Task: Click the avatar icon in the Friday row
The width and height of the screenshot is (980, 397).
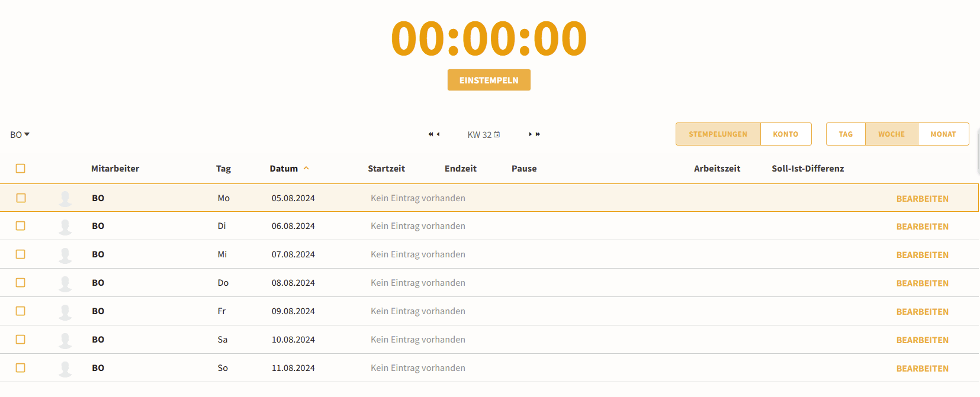Action: point(65,311)
